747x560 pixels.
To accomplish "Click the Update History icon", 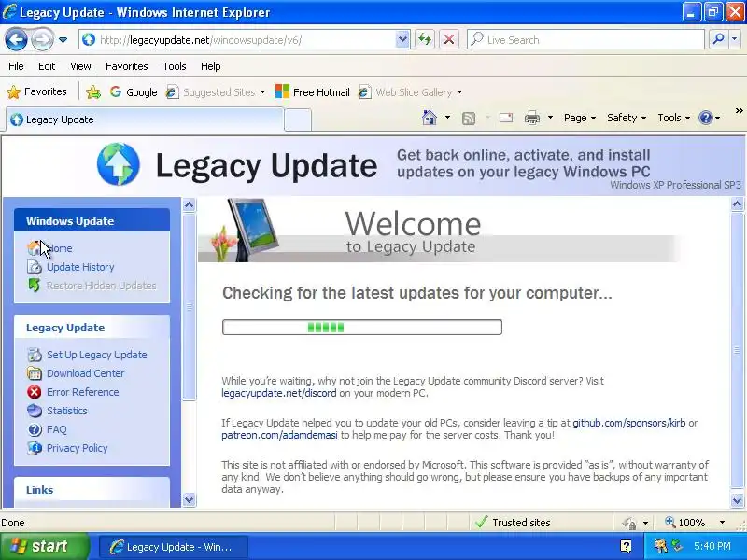I will click(35, 267).
